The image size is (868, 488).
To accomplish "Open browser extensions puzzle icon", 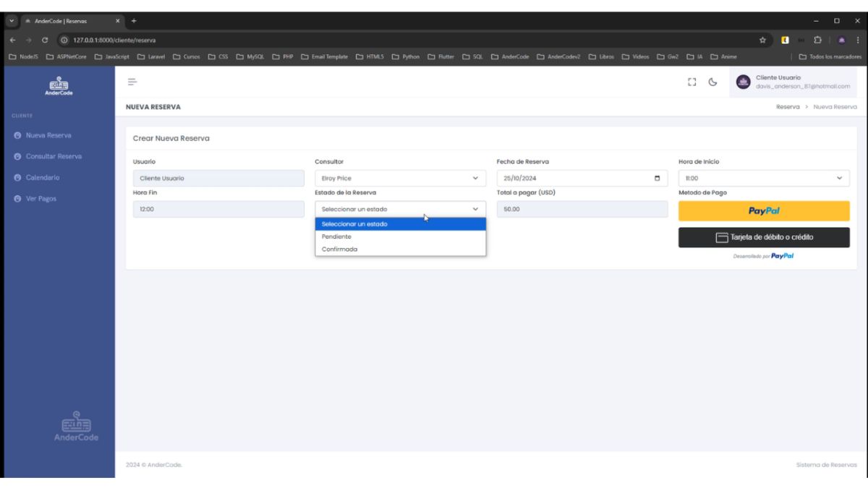I will pyautogui.click(x=816, y=40).
